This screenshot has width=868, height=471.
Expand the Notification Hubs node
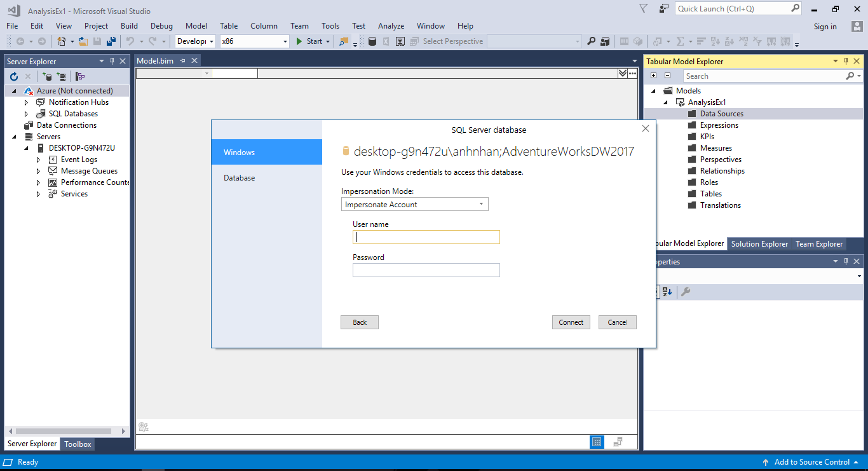[x=27, y=102]
